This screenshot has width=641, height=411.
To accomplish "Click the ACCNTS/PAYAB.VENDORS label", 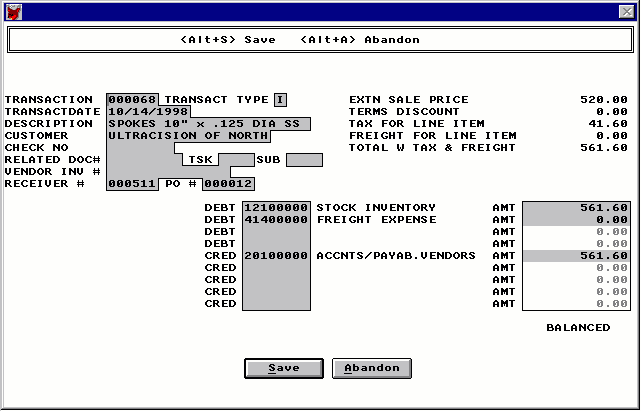I will (396, 256).
